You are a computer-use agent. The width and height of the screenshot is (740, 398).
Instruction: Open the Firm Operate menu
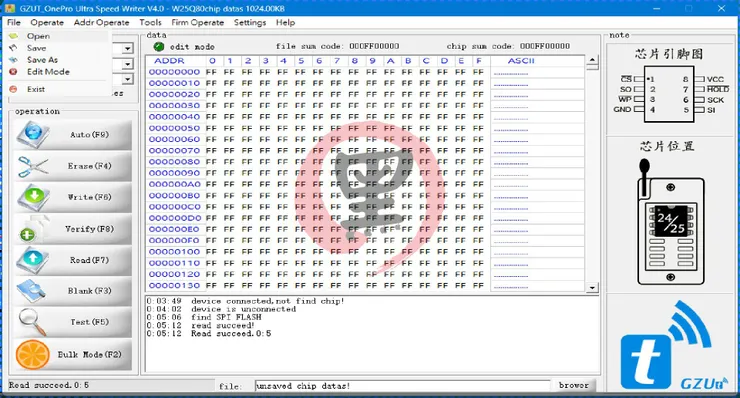[197, 22]
